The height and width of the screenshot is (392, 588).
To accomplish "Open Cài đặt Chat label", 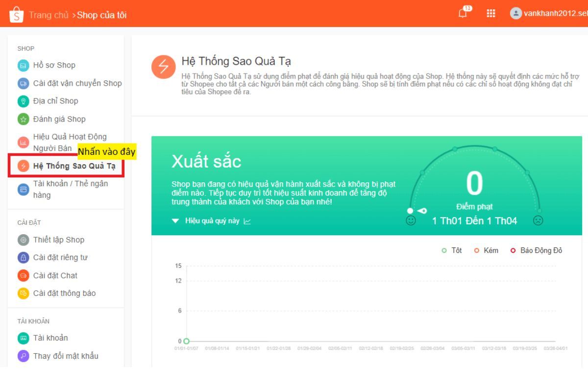I will click(55, 275).
